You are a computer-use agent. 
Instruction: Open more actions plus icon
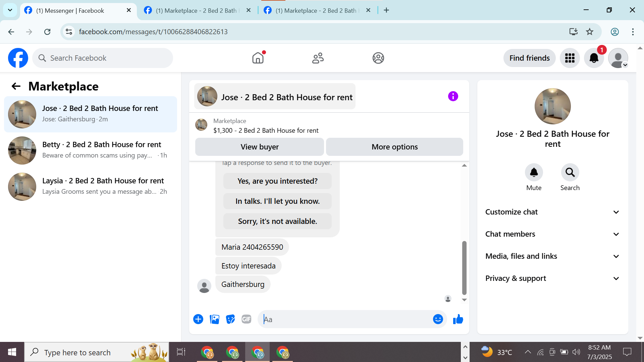point(198,319)
